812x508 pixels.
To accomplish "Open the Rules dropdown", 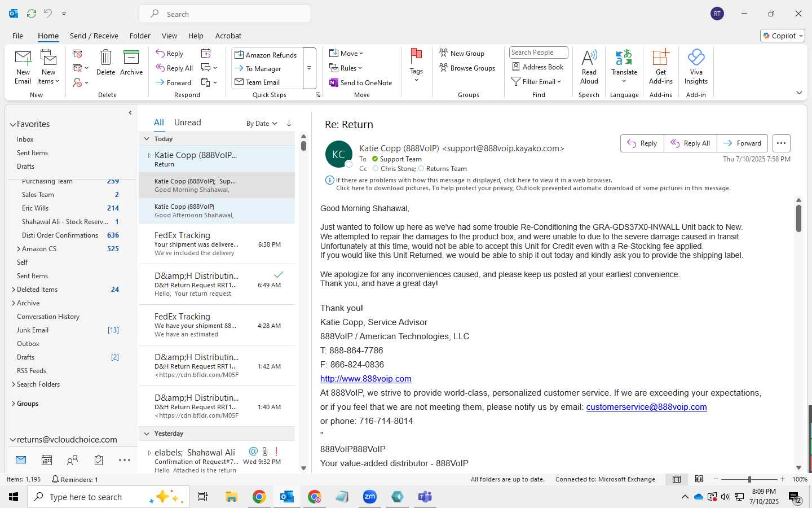I will pos(346,68).
